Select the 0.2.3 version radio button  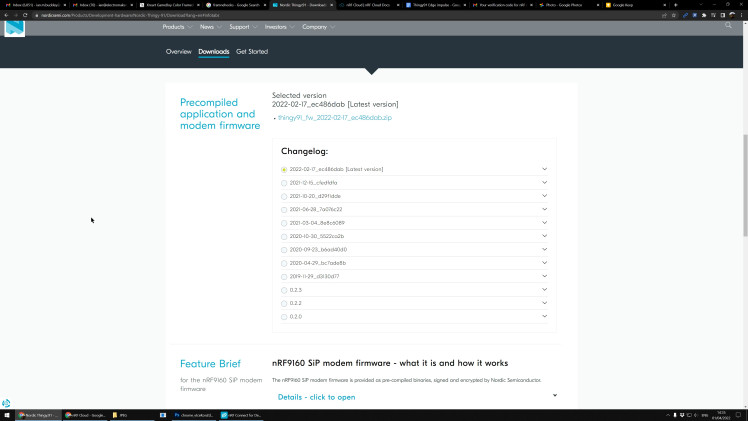(284, 290)
